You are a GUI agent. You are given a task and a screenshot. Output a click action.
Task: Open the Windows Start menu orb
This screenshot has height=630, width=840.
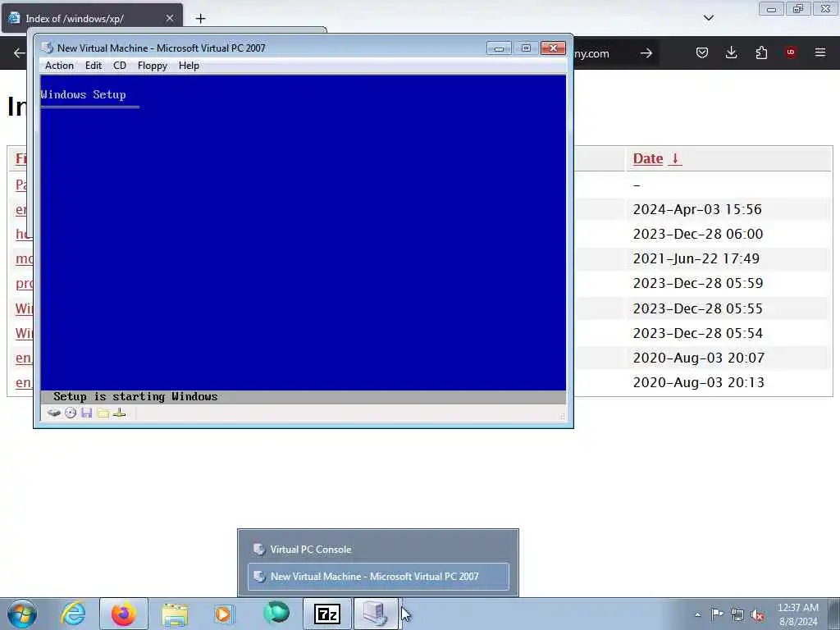pos(22,614)
